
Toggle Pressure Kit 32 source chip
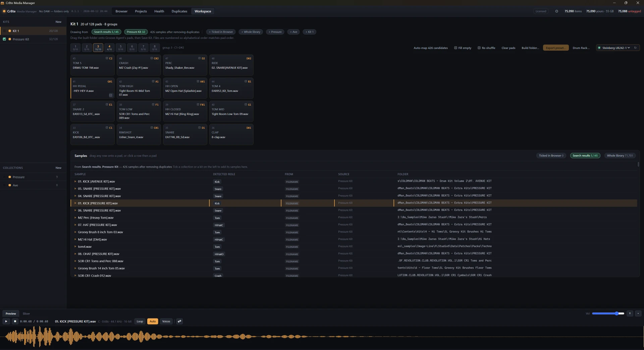pyautogui.click(x=136, y=32)
